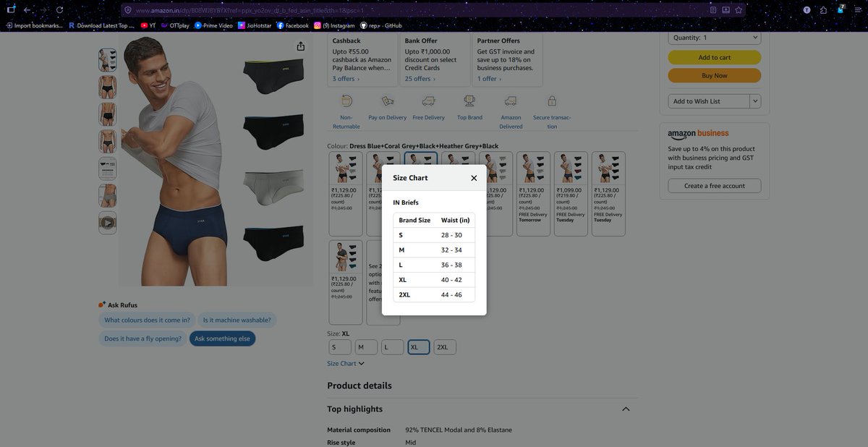Bookmark this page with the star icon
This screenshot has width=868, height=447.
pos(739,10)
